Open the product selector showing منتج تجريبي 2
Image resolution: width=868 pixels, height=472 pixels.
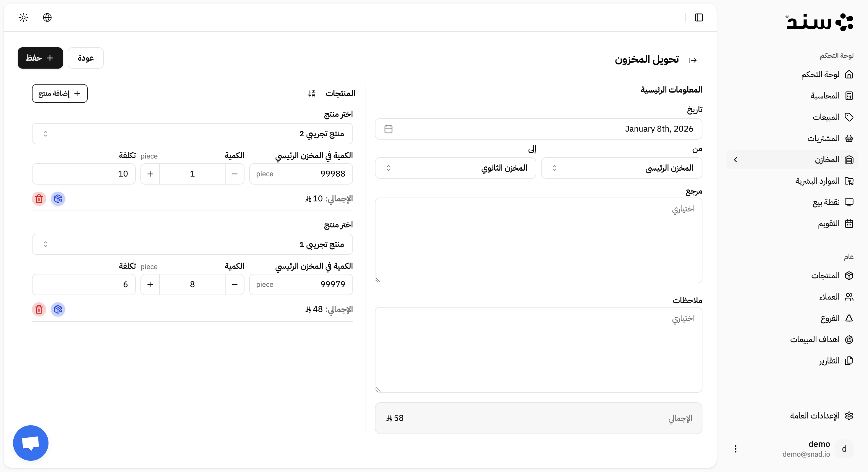pyautogui.click(x=192, y=134)
